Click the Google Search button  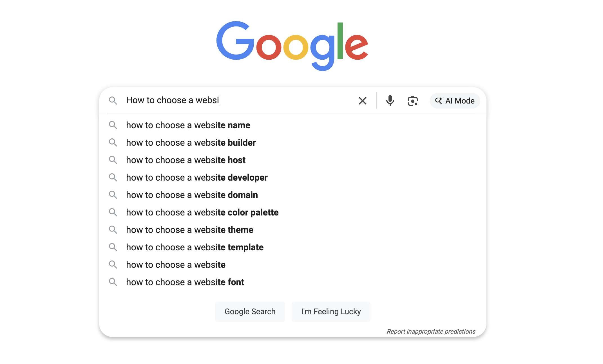(x=250, y=311)
